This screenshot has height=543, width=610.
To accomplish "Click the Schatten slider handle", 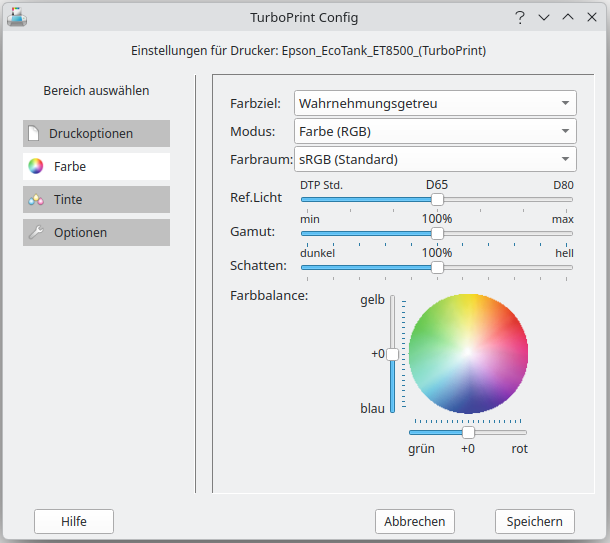I will tap(437, 268).
